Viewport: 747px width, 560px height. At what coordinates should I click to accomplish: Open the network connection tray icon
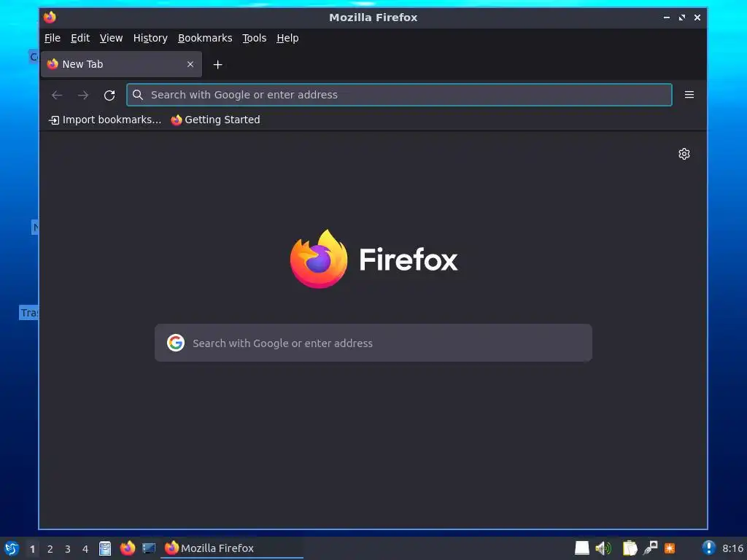tap(650, 548)
